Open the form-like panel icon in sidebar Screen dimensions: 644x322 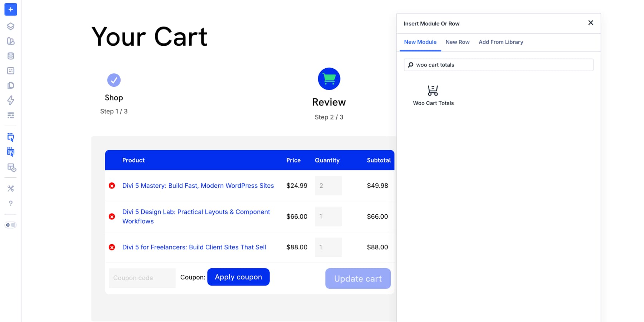[11, 71]
